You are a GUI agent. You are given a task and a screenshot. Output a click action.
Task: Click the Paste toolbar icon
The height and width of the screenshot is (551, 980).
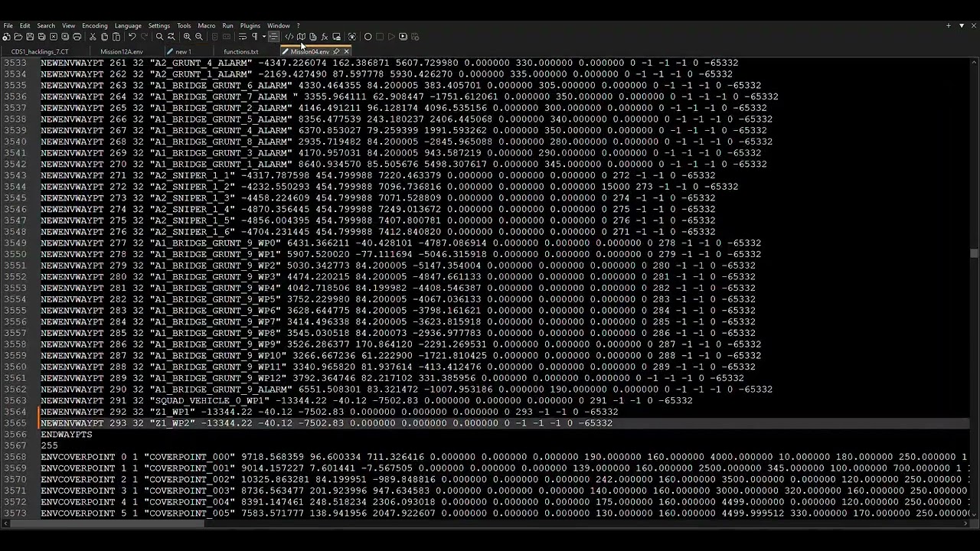tap(116, 37)
